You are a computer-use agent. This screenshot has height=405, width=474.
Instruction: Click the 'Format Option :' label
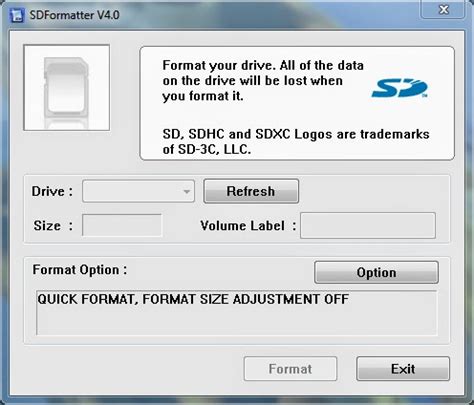click(x=80, y=270)
